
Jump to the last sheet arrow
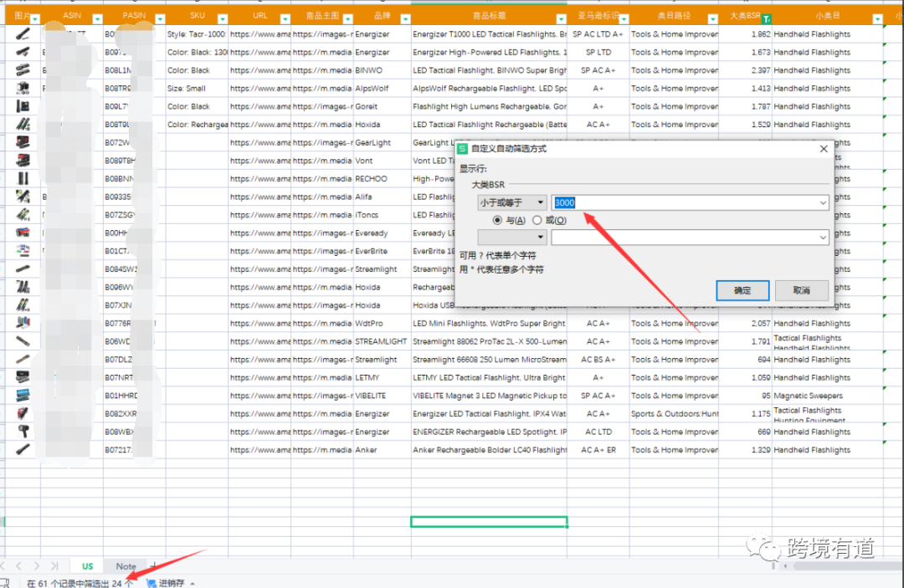pyautogui.click(x=54, y=566)
